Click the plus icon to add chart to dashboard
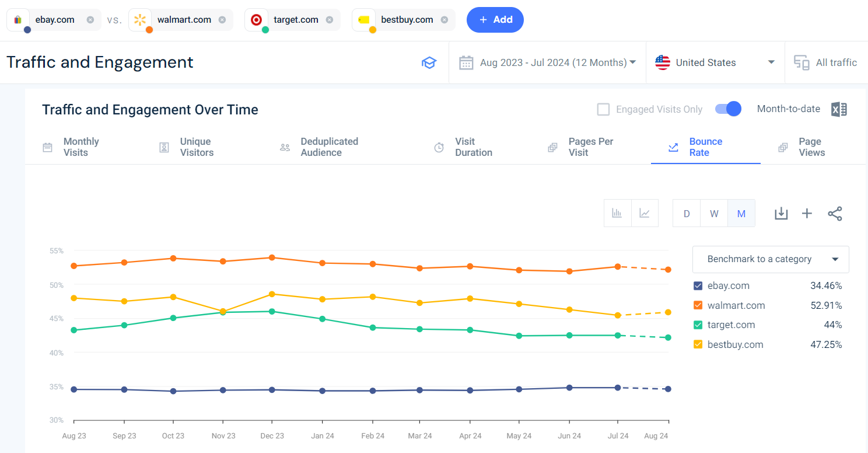 tap(807, 214)
